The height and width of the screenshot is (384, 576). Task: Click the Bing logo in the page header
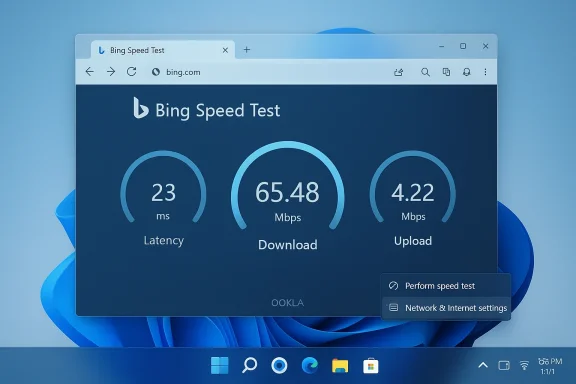[141, 108]
